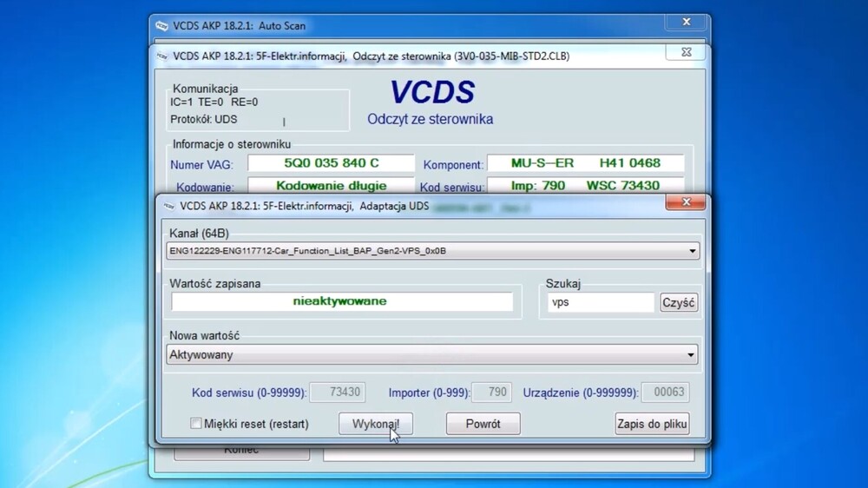Clear the search with the Czyść button

pyautogui.click(x=679, y=302)
